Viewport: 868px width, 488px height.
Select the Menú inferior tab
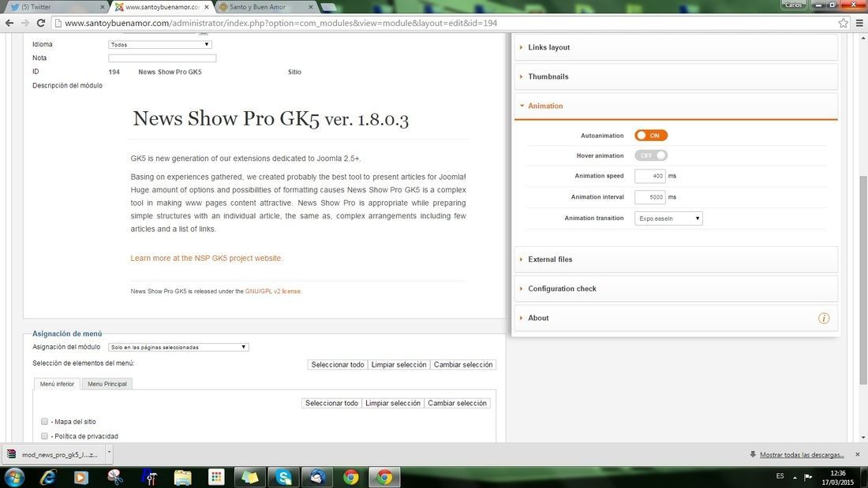[x=57, y=384]
